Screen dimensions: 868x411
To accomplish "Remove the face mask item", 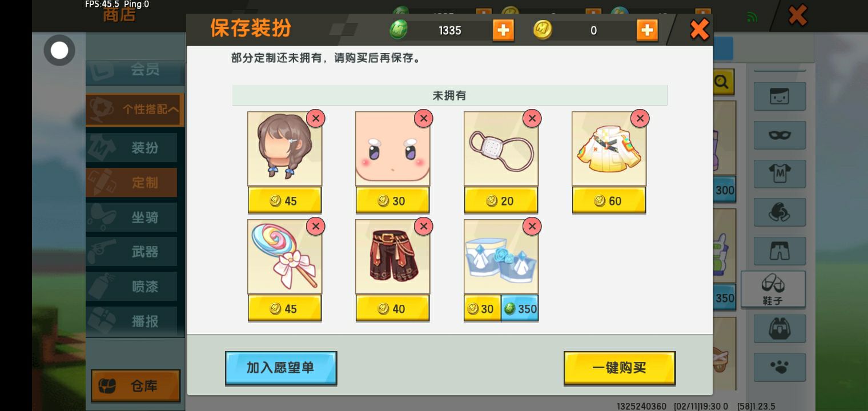I will pyautogui.click(x=532, y=118).
